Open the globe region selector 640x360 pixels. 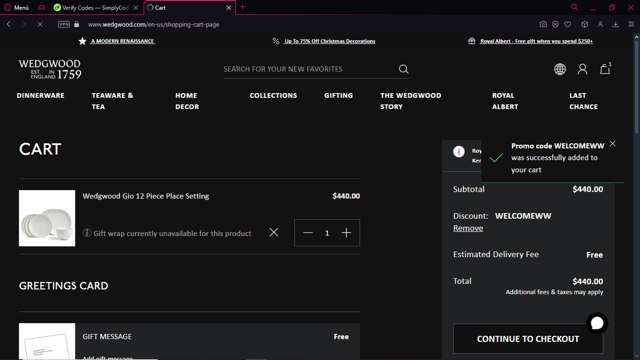(x=560, y=69)
